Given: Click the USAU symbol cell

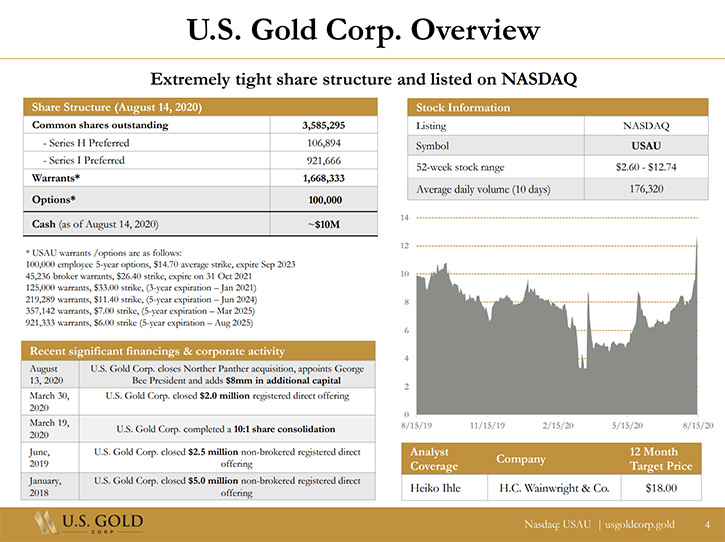Looking at the screenshot, I should tap(646, 146).
